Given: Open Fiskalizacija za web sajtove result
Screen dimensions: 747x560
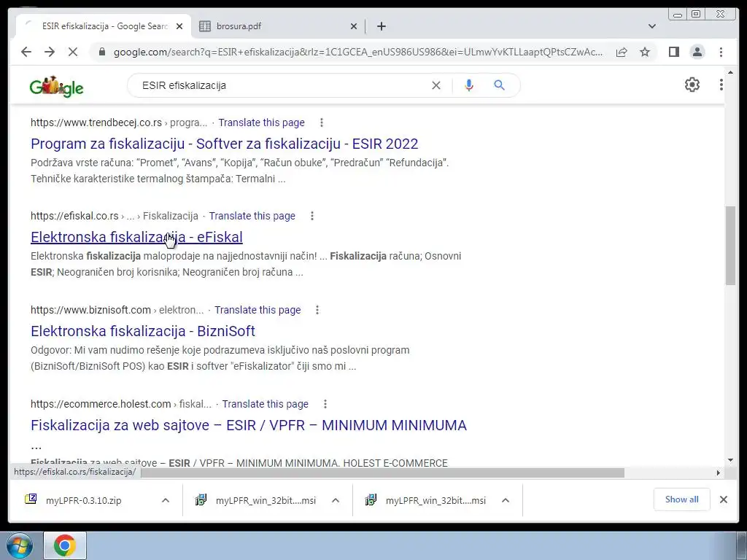Looking at the screenshot, I should pyautogui.click(x=249, y=425).
